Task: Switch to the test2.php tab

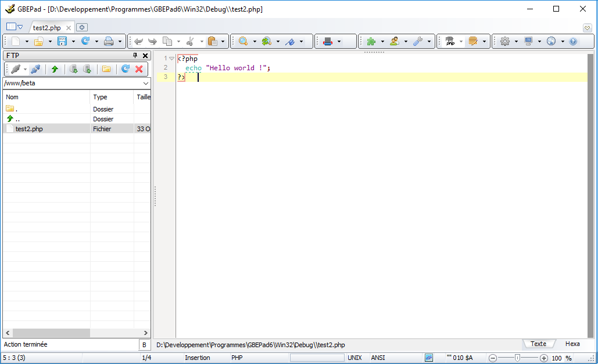Action: click(46, 28)
